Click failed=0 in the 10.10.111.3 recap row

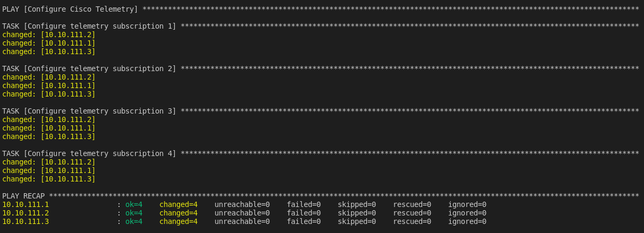(x=304, y=221)
